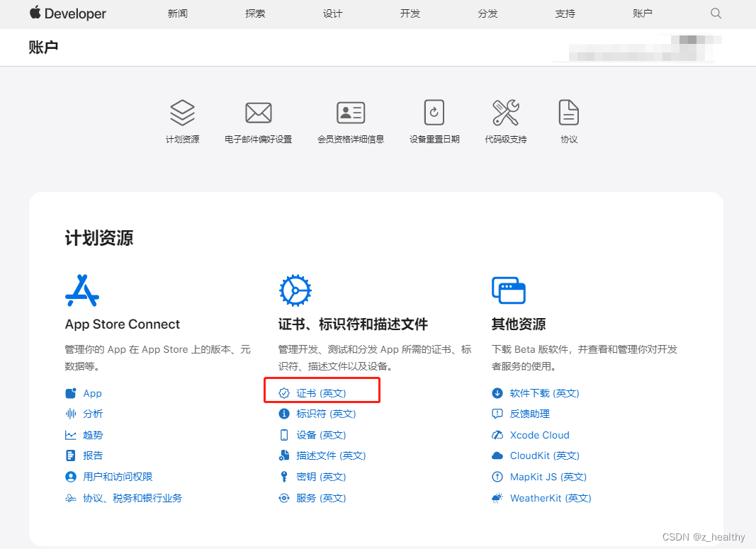Click the 协议、税务和银行业务 signature icon
Screen dimensions: 756x549
(71, 498)
